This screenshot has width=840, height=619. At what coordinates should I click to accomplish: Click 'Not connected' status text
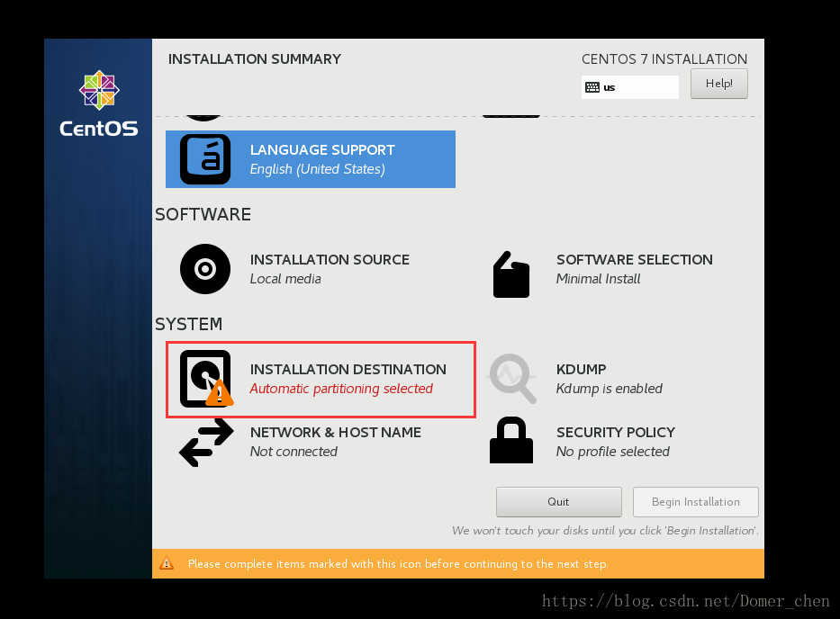pyautogui.click(x=294, y=452)
